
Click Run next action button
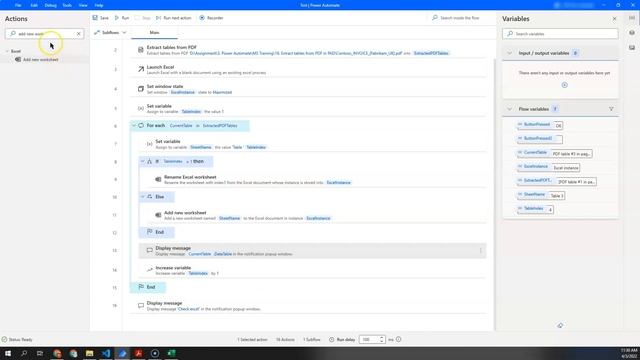point(173,18)
